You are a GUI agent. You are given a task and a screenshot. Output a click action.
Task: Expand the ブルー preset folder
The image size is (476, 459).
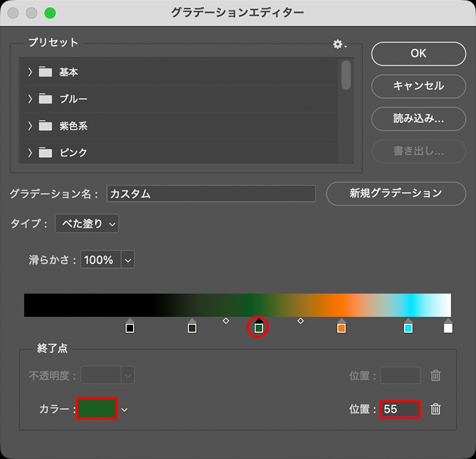(x=30, y=99)
